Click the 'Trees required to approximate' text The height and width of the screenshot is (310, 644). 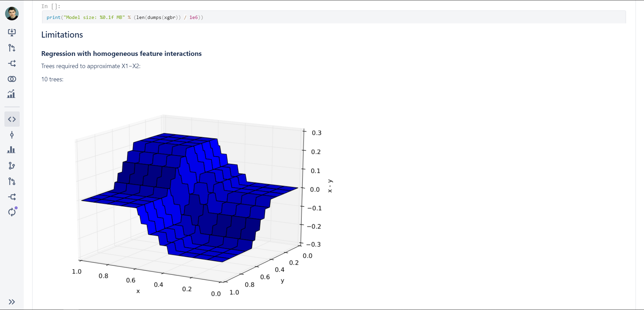91,66
